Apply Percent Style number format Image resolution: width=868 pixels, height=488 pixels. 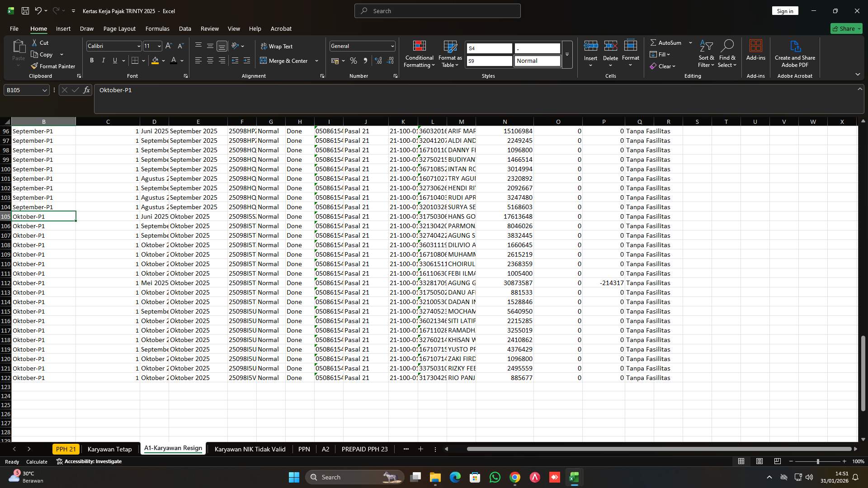coord(354,60)
